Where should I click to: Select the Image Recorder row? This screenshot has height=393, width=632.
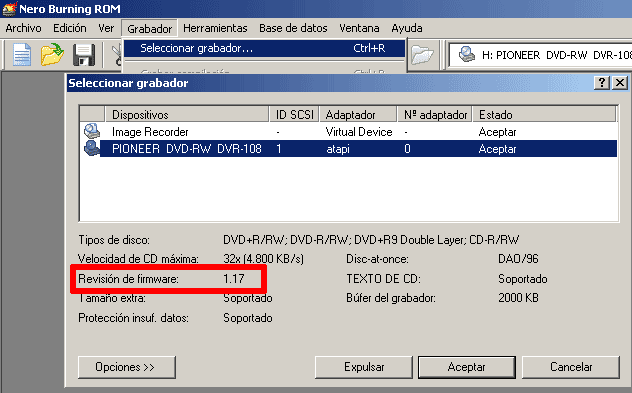(x=349, y=132)
